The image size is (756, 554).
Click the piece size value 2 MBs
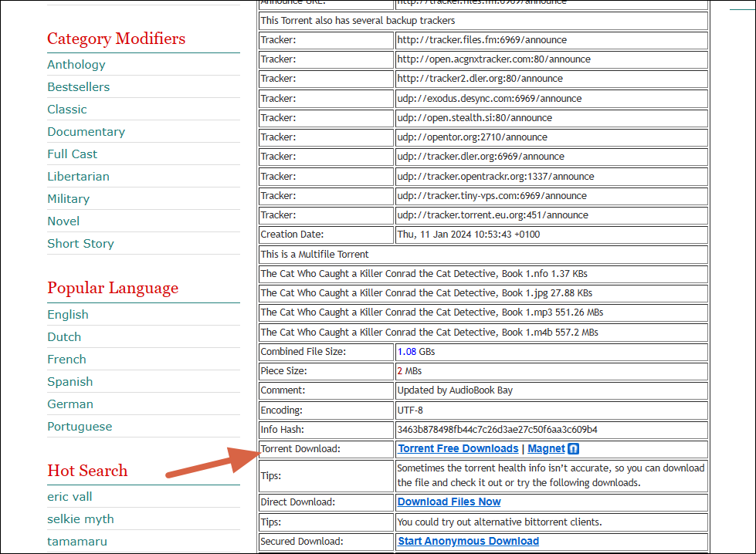click(409, 371)
